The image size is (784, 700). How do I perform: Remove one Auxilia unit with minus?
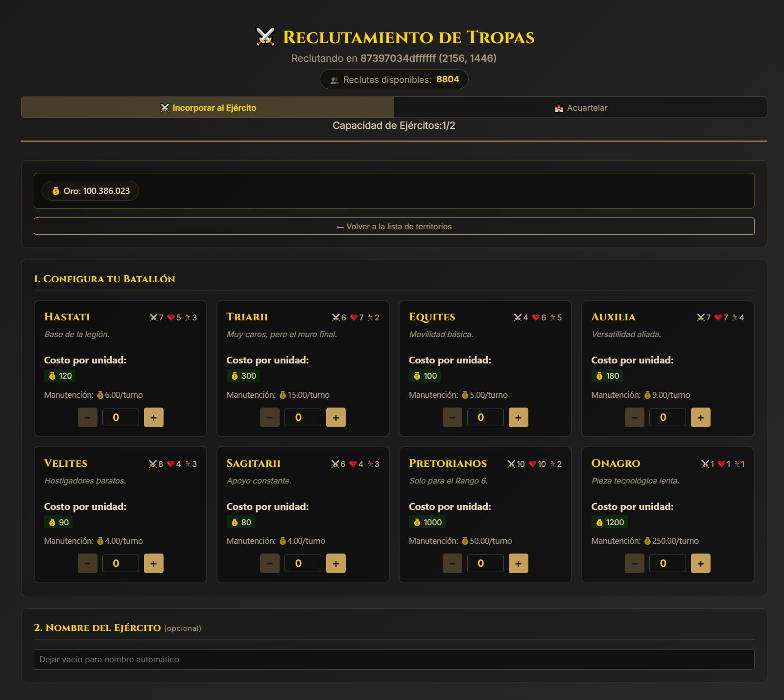click(635, 417)
